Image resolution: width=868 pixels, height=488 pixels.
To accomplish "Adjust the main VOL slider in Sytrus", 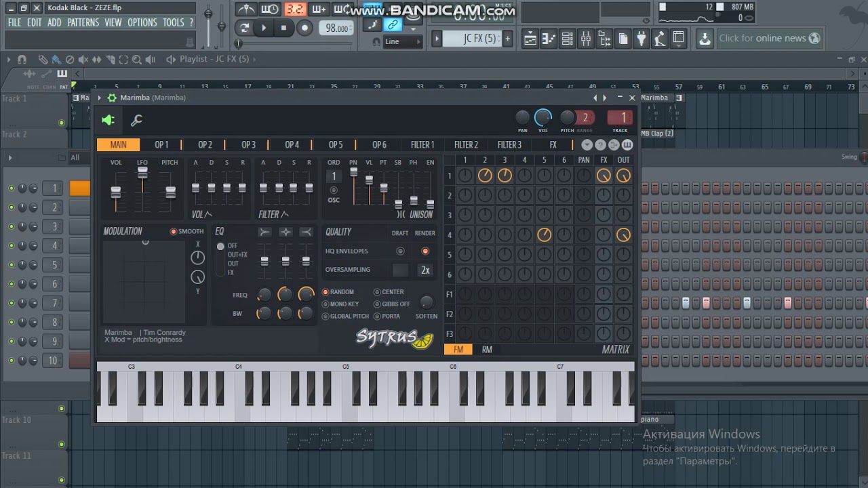I will [117, 192].
